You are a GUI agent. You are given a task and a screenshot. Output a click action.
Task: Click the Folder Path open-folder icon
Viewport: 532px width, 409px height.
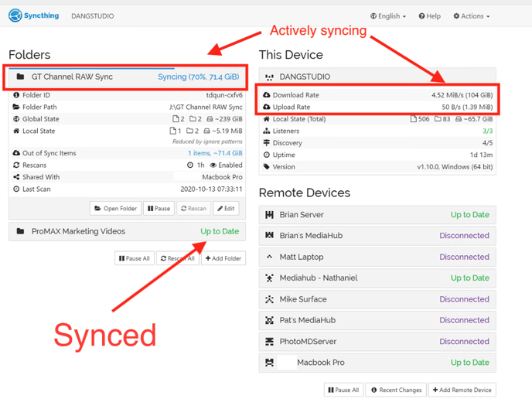(16, 107)
